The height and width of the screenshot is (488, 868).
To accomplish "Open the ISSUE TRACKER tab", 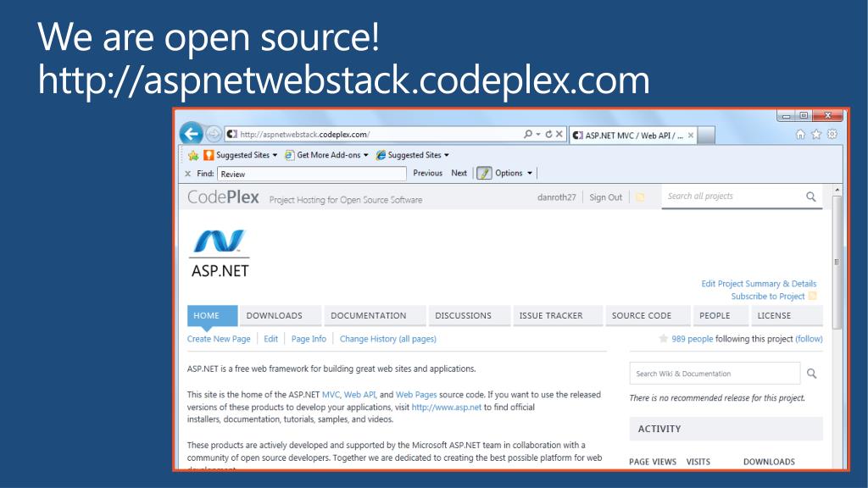I will [x=551, y=315].
